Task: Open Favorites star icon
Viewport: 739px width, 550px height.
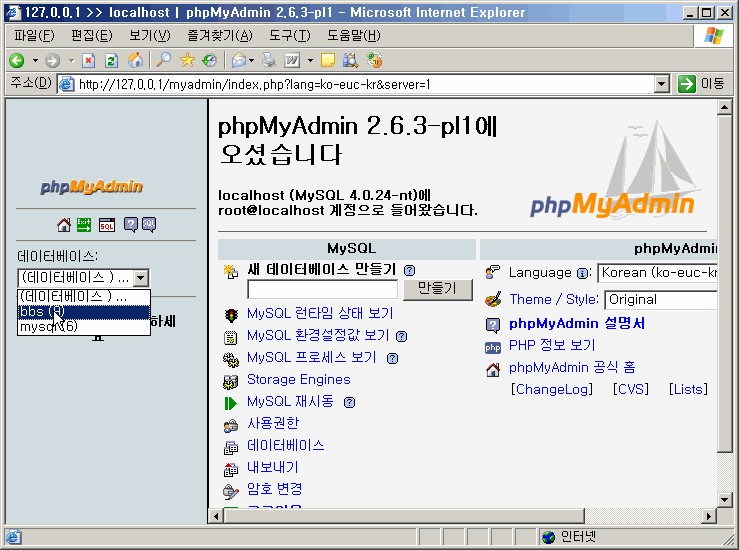Action: click(187, 60)
